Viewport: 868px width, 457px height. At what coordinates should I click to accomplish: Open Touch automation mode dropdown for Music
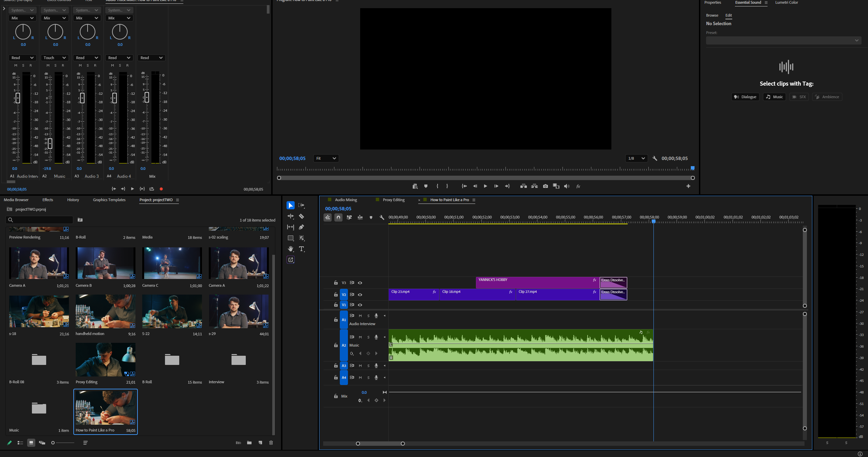pos(55,58)
